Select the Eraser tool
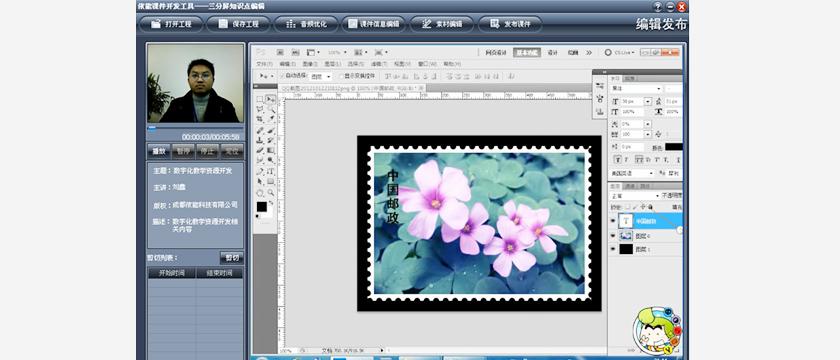The image size is (840, 360). click(260, 150)
